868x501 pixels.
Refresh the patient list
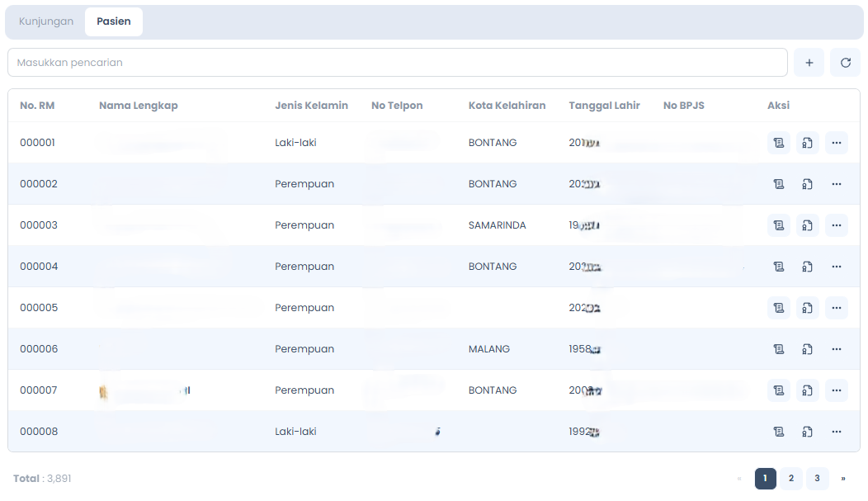pos(845,63)
